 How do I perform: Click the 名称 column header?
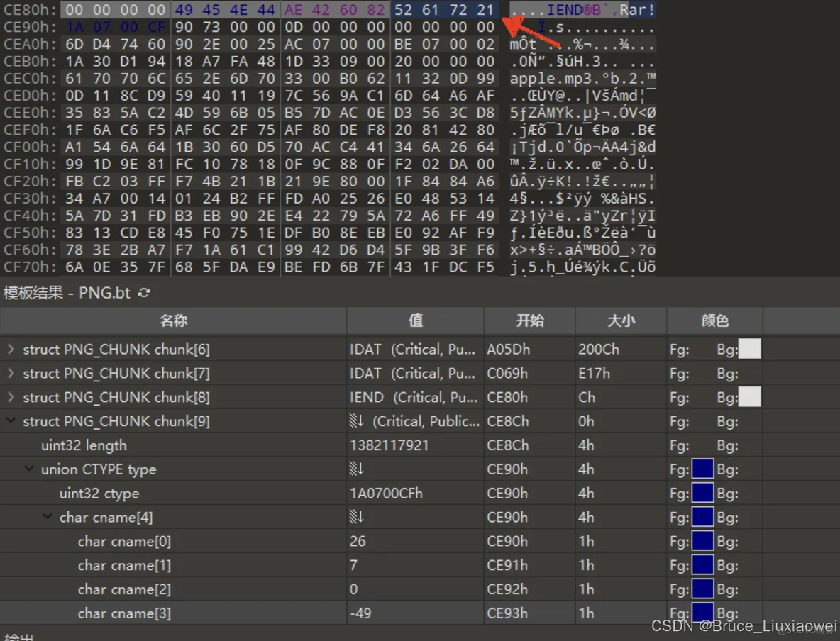(x=173, y=320)
